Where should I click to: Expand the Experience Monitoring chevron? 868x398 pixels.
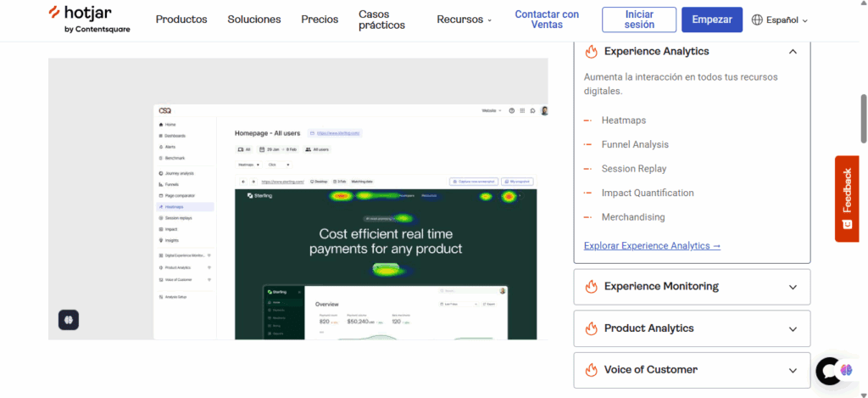[793, 287]
